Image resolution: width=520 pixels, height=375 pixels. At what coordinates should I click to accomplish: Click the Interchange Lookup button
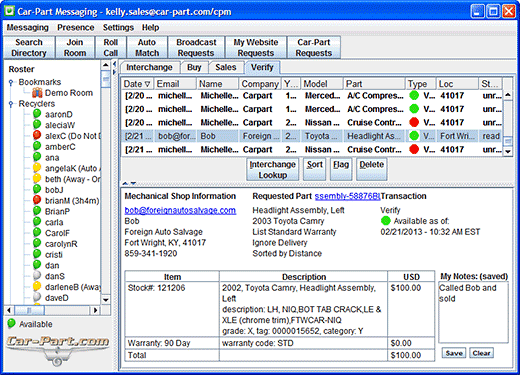[273, 170]
